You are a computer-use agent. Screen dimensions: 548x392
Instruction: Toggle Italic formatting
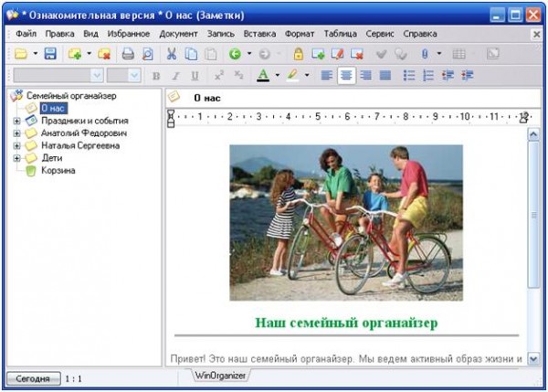[x=175, y=76]
